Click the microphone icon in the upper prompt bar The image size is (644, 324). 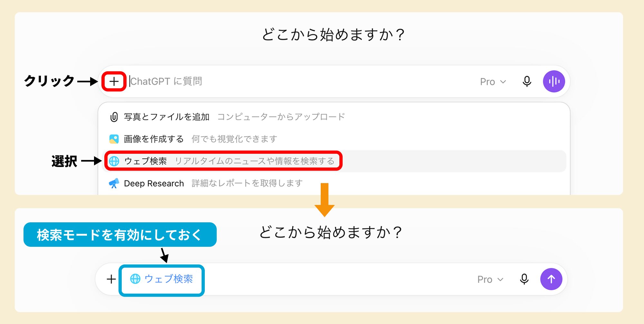pyautogui.click(x=527, y=81)
